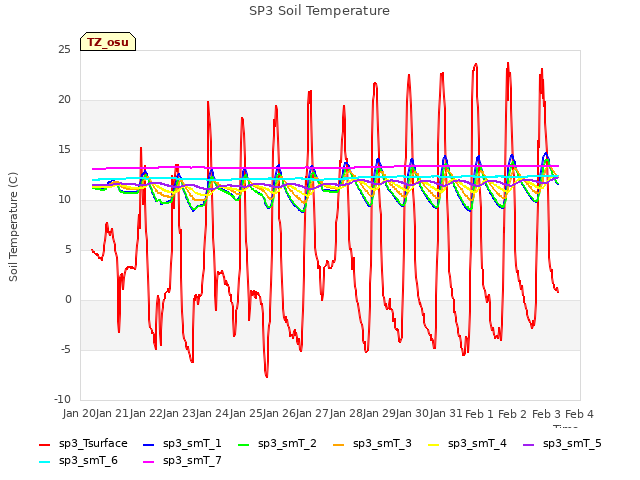The image size is (640, 480).
Task: Select the sp3_smT_3 legend label
Action: pos(382,444)
